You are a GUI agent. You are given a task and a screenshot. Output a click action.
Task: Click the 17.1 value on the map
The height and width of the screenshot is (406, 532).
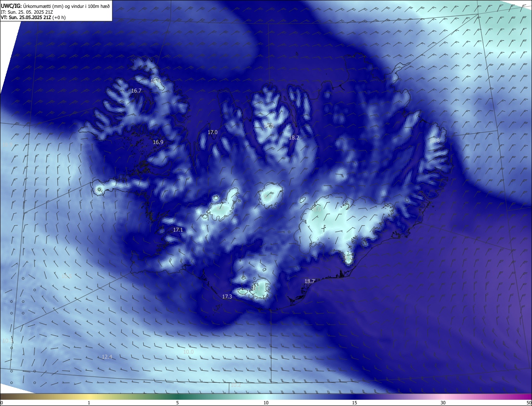(x=178, y=230)
